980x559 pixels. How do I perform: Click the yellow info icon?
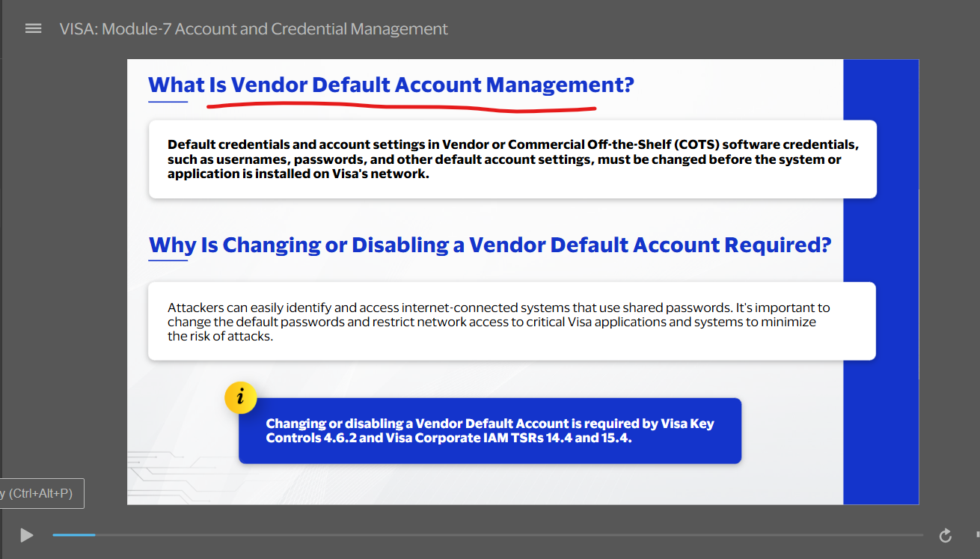tap(240, 397)
